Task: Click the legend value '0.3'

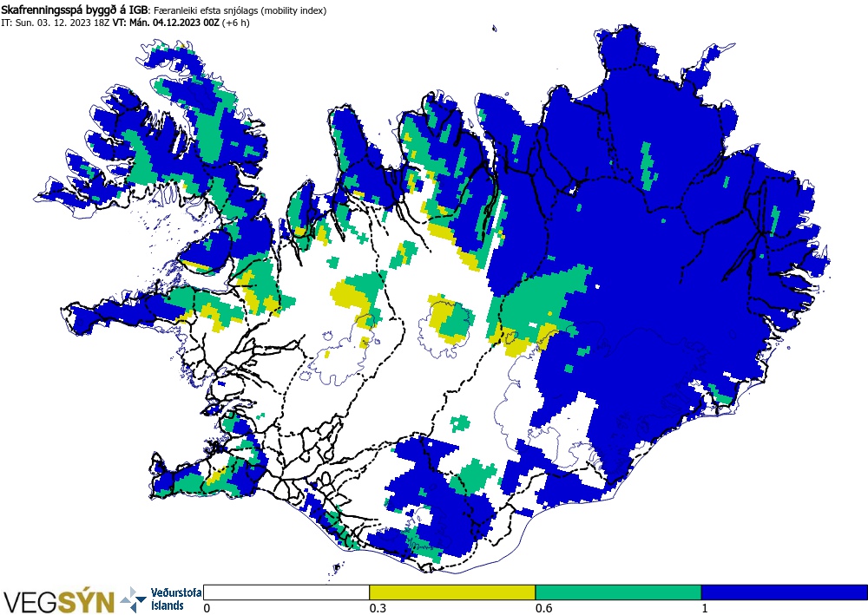Action: point(378,608)
